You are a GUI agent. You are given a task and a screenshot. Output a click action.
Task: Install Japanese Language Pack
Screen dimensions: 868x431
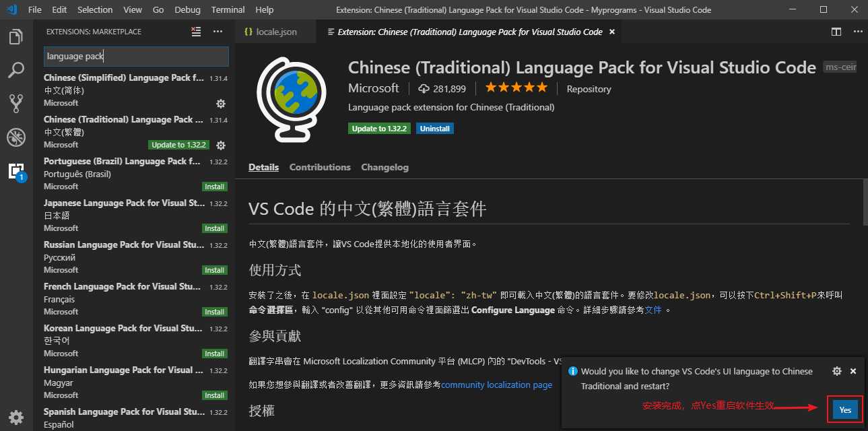click(x=214, y=228)
